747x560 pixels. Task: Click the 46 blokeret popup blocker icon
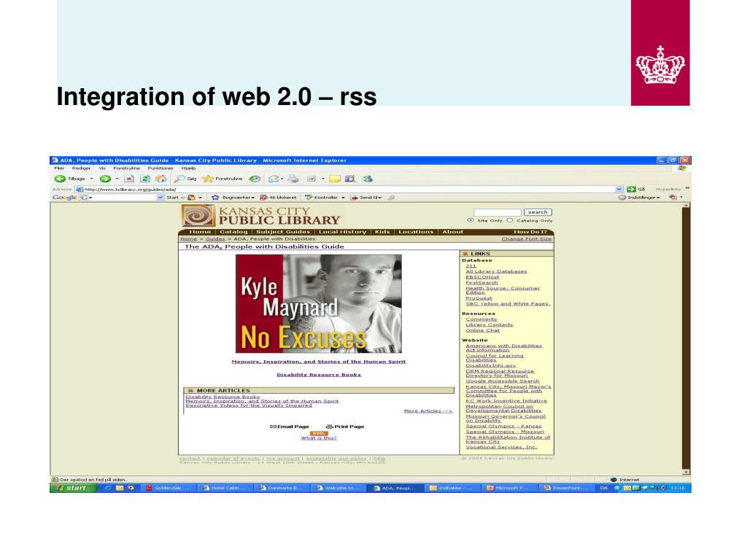click(x=263, y=197)
